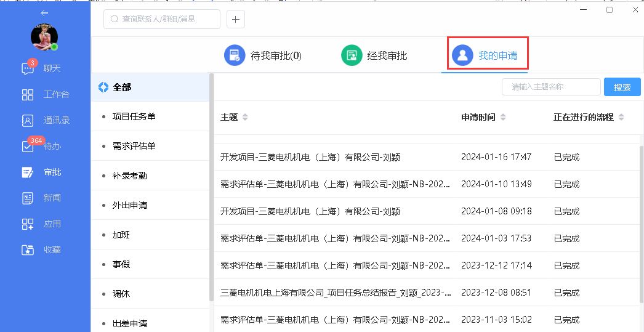Click the 请输入主题名称 input field
Viewport: 644px width, 332px height.
click(x=550, y=87)
